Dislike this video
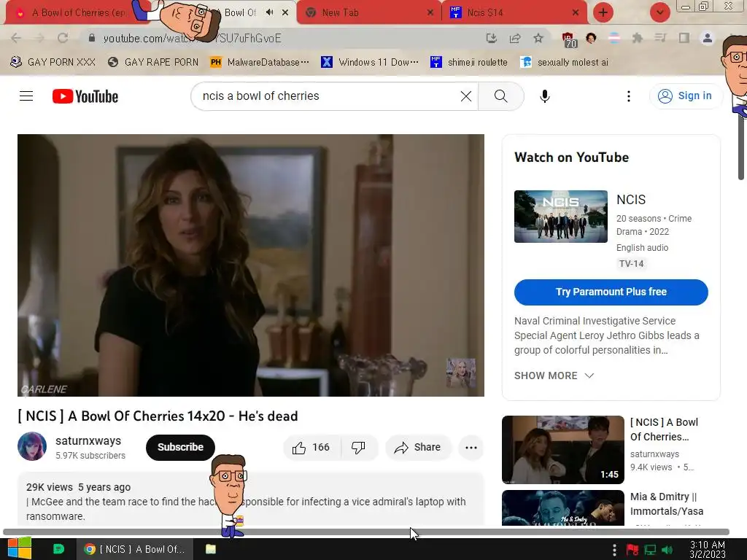The image size is (747, 560). [x=358, y=447]
